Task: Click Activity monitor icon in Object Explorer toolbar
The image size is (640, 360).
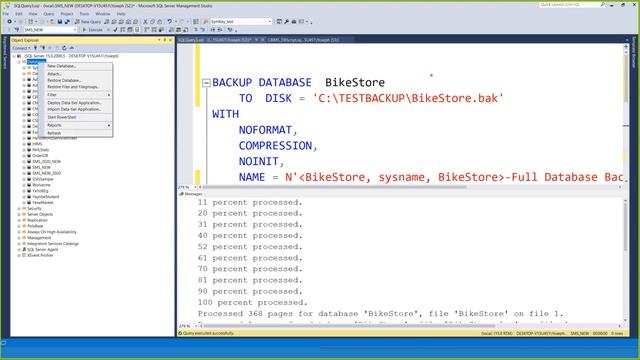Action: coord(71,48)
